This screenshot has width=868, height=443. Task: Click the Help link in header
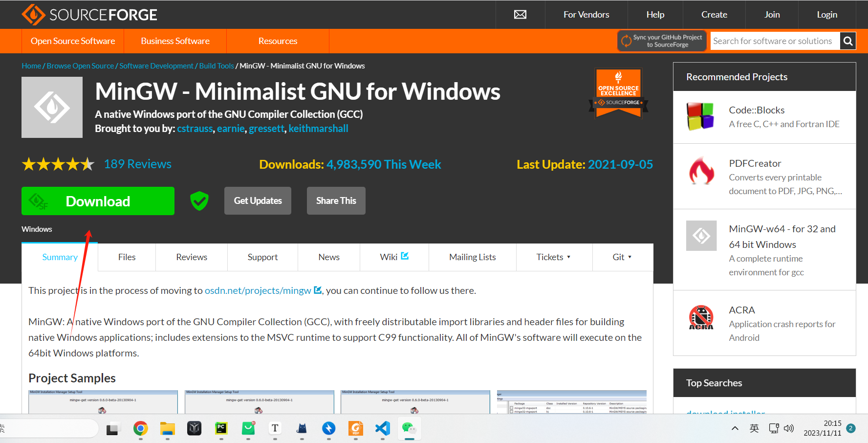(x=655, y=15)
